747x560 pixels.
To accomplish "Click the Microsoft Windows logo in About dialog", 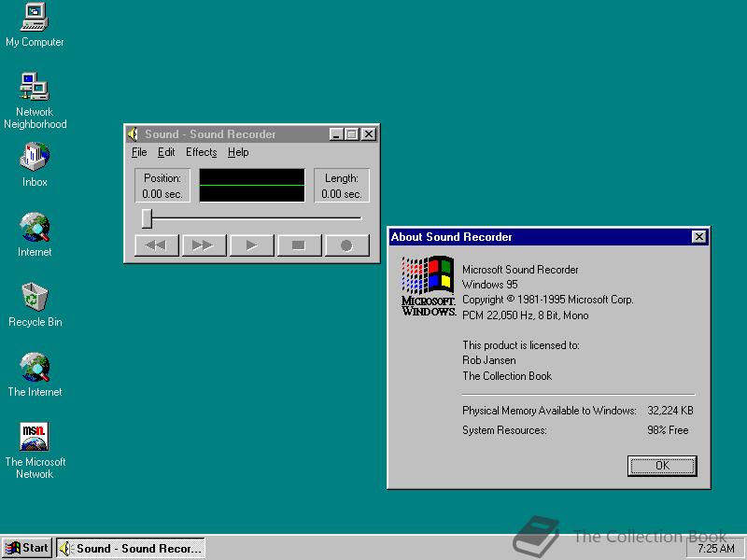I will 429,286.
